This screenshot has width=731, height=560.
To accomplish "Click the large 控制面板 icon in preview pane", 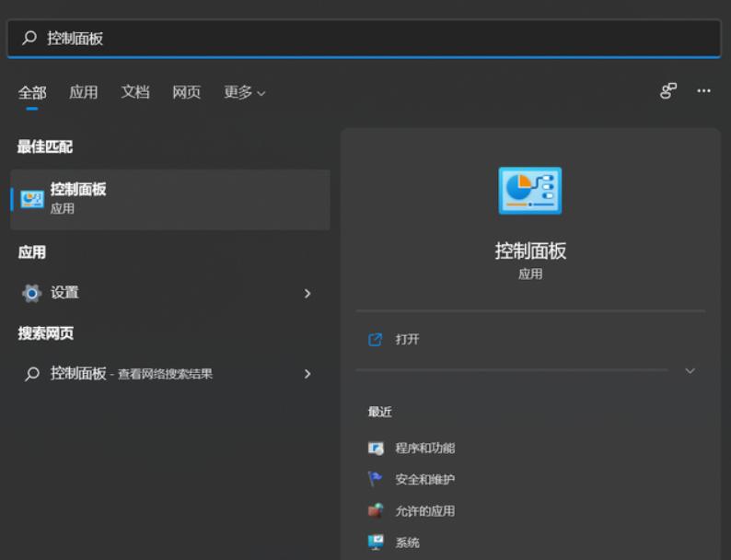I will coord(530,191).
